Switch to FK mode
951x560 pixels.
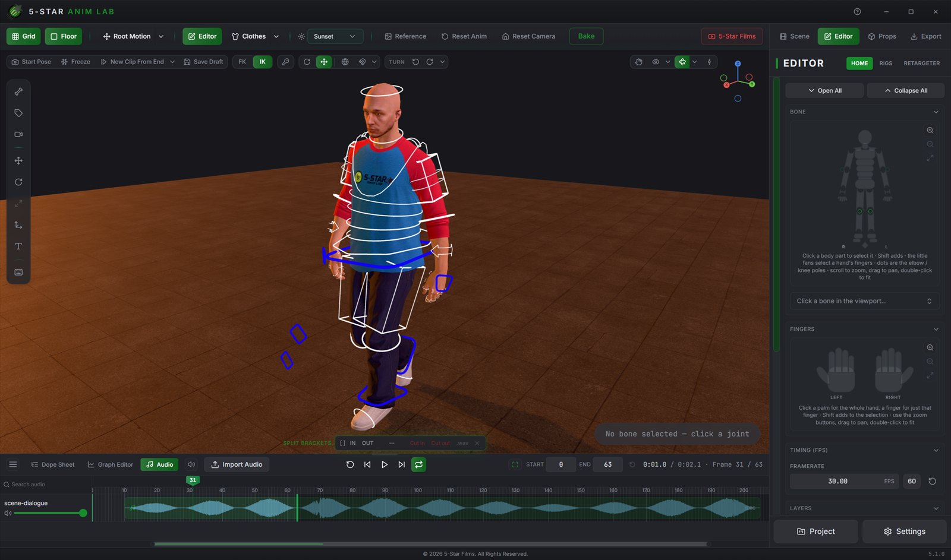click(x=243, y=62)
